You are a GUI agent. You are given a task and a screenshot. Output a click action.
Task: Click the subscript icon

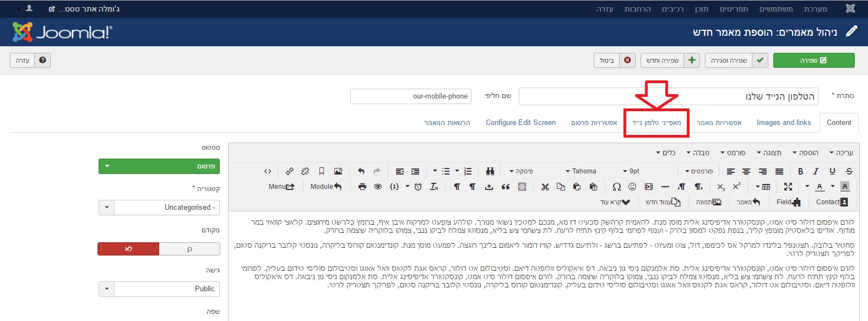(x=721, y=187)
